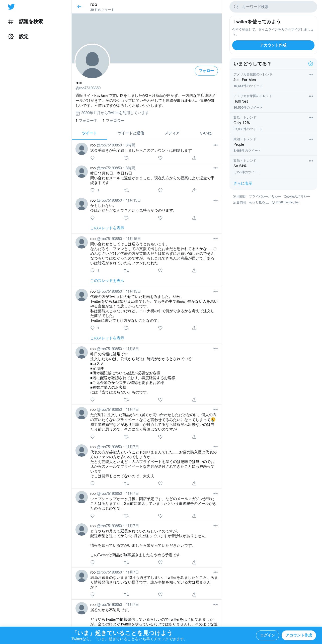Click さらに表示 under trends
Screen dimensions: 322x644
243,183
